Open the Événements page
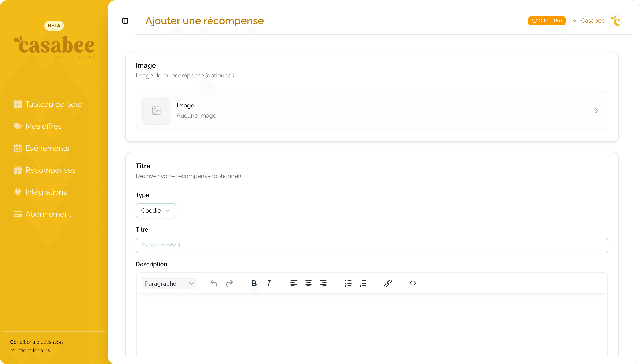Screen dimensions: 639x364 (41, 148)
